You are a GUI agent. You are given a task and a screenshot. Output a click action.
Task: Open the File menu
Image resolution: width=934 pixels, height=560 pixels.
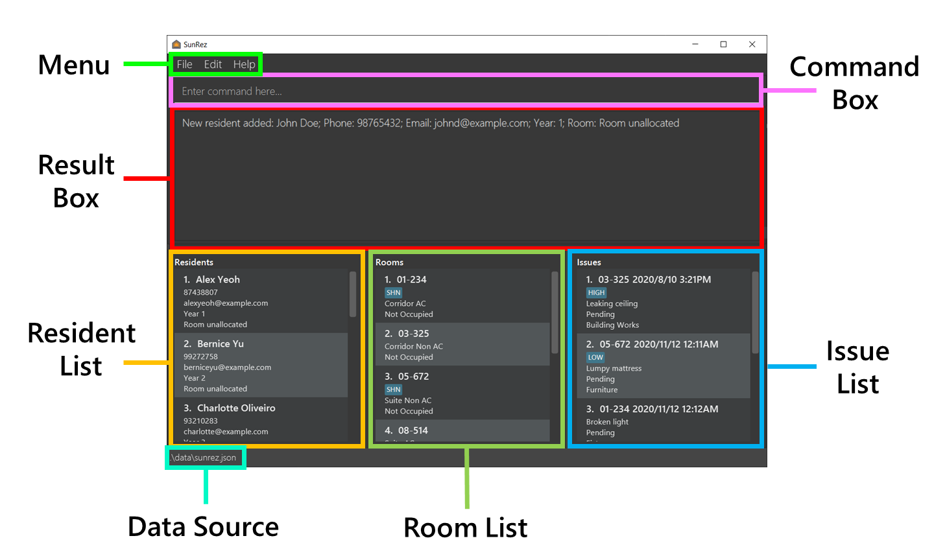[x=185, y=64]
